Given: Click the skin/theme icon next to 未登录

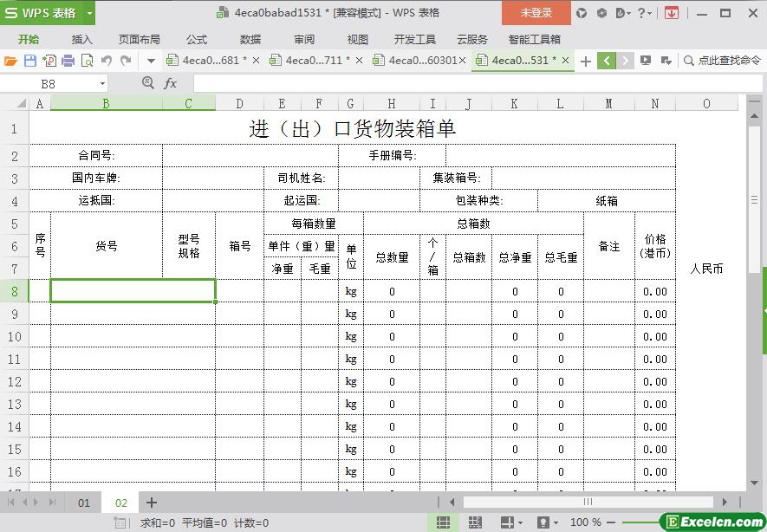Looking at the screenshot, I should pyautogui.click(x=582, y=13).
